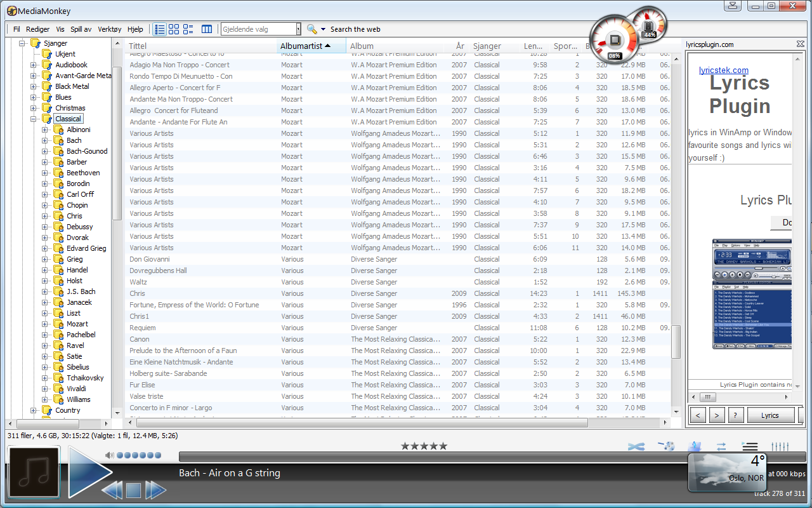
Task: Open the Fil menu
Action: click(16, 29)
